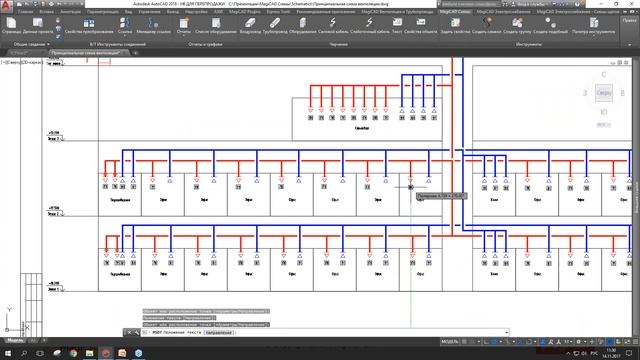Select the Оборудование equipment tool
Viewport: 640px width, 360px height.
pyautogui.click(x=302, y=25)
